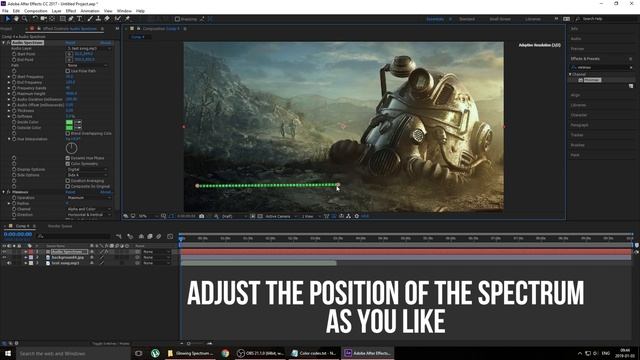Open Display Options dropdown (Digital)
640x360 pixels.
pyautogui.click(x=87, y=169)
